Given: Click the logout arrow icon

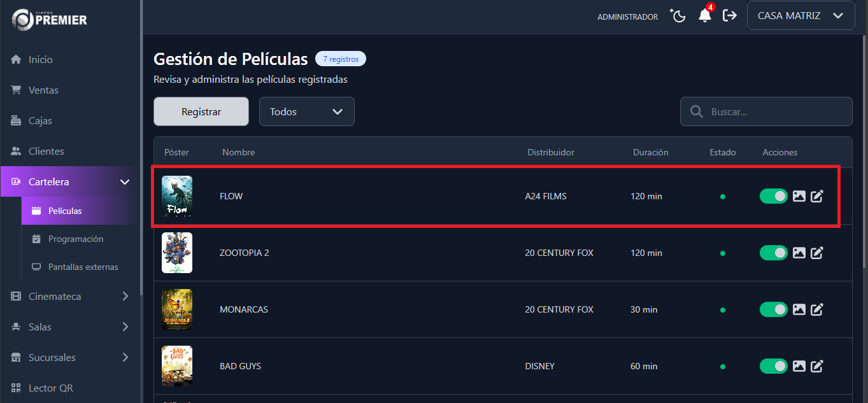Looking at the screenshot, I should [730, 16].
